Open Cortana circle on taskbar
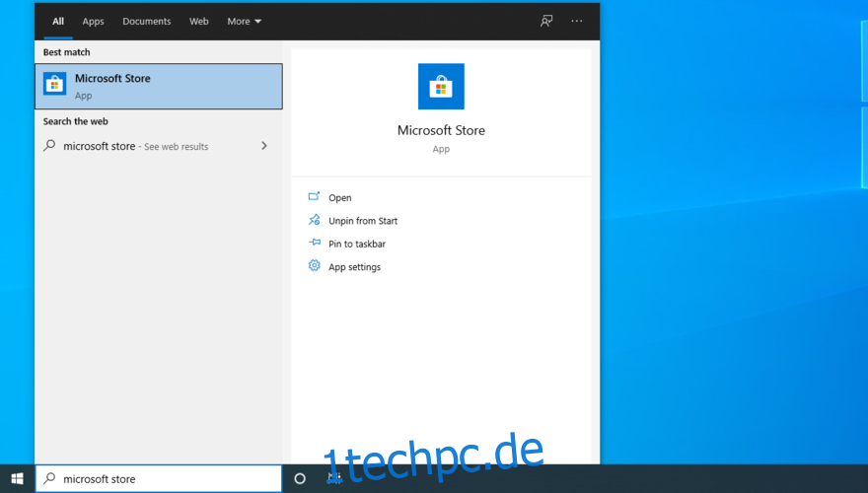This screenshot has width=868, height=493. (300, 478)
